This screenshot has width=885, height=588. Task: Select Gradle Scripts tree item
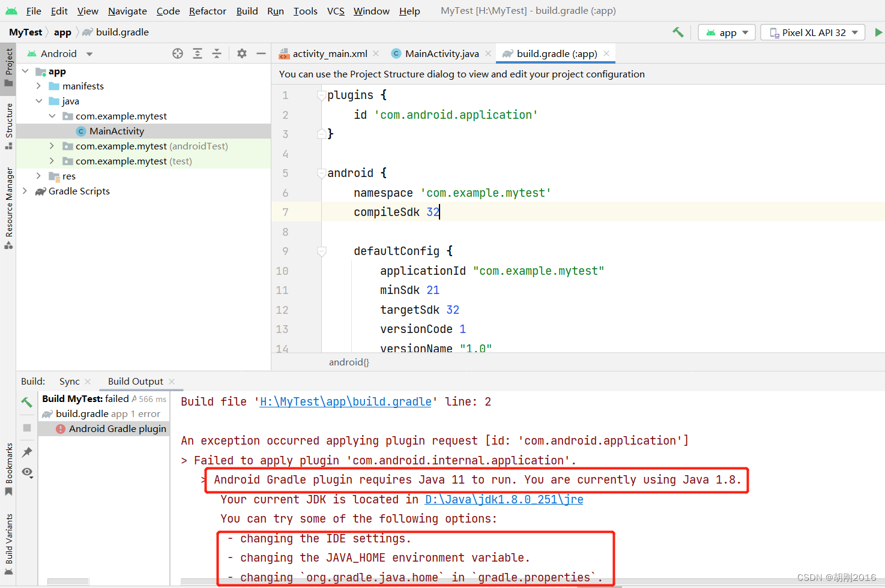point(79,191)
